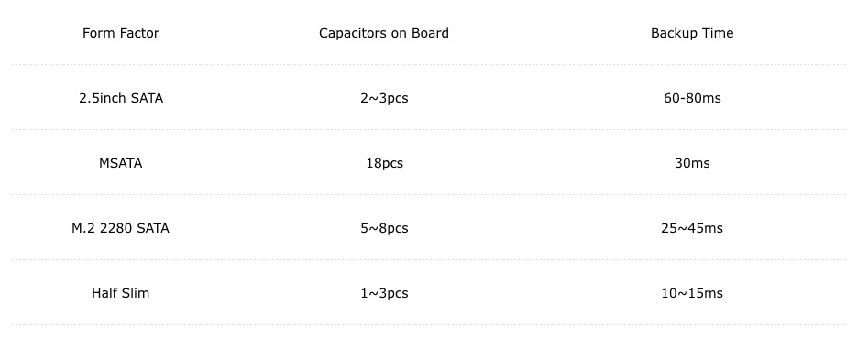This screenshot has width=868, height=348.
Task: Click the 10~15ms backup time value
Action: pos(692,293)
